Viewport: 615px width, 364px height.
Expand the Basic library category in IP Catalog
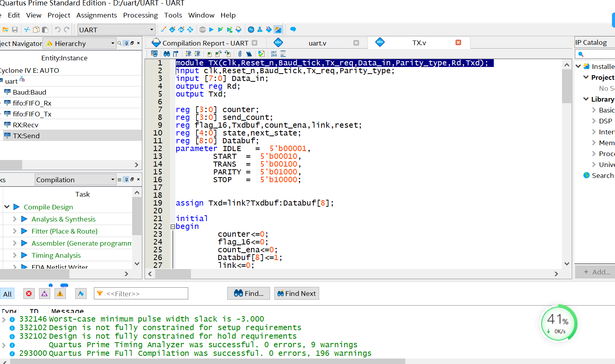point(594,110)
